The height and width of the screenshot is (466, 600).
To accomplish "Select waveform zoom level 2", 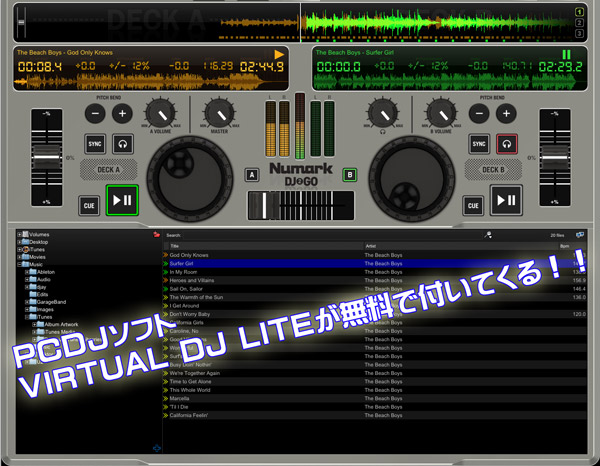I will [x=579, y=23].
